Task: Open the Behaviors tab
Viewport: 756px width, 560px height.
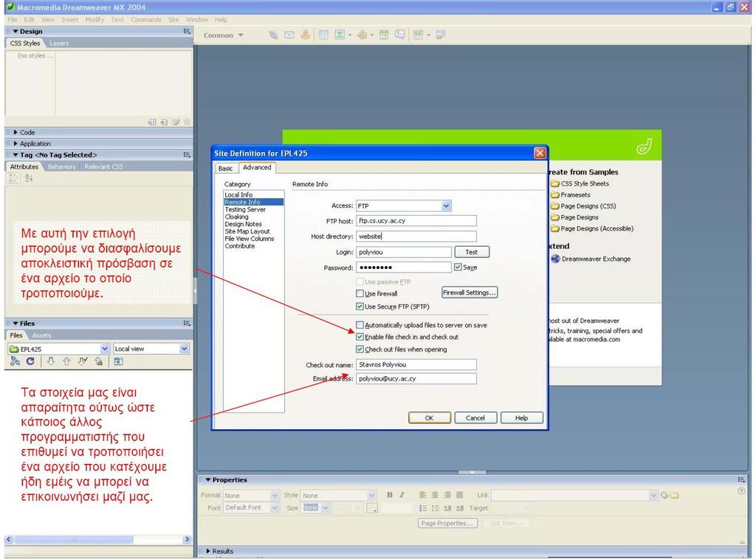Action: pos(62,167)
